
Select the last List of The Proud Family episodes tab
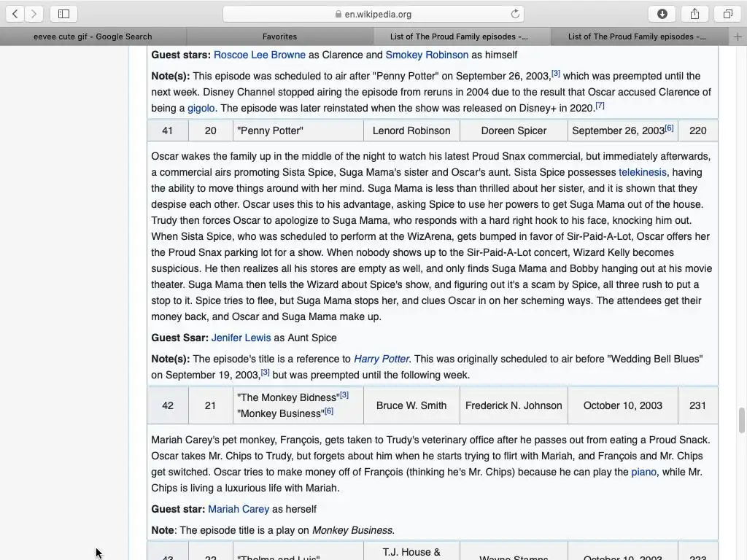pyautogui.click(x=637, y=36)
